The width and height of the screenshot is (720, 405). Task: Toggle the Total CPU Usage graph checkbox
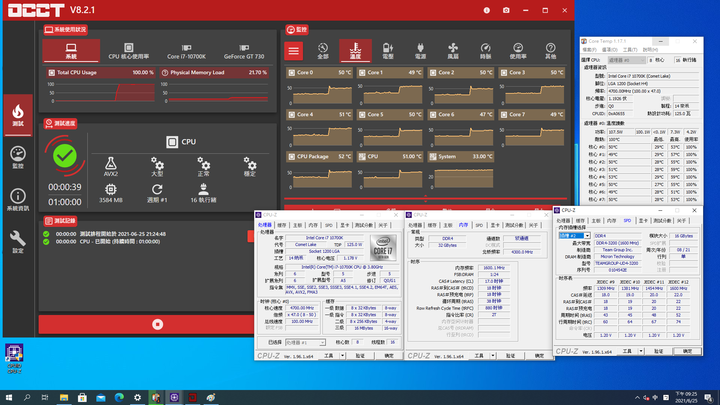(51, 73)
